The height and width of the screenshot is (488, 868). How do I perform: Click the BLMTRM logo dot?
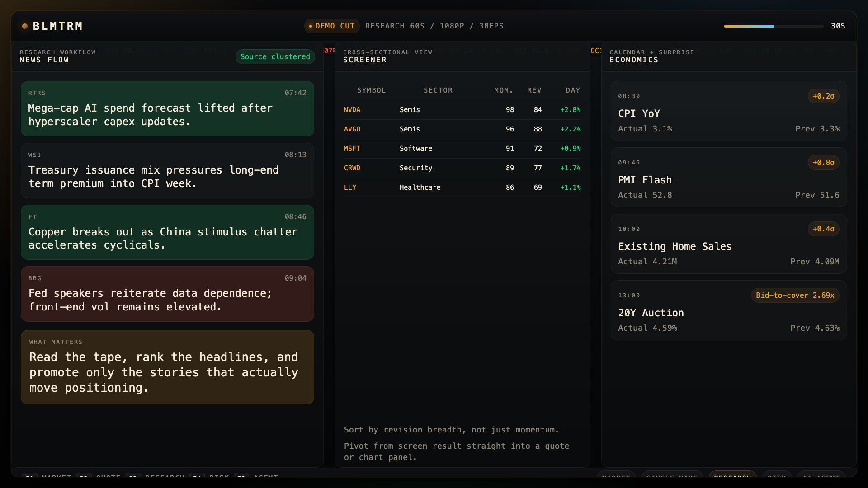pos(25,26)
